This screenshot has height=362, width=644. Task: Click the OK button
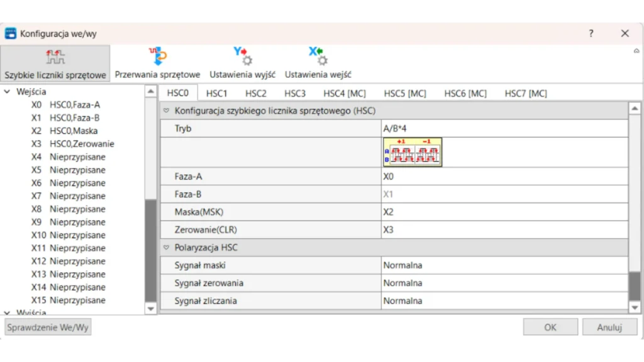click(x=550, y=327)
